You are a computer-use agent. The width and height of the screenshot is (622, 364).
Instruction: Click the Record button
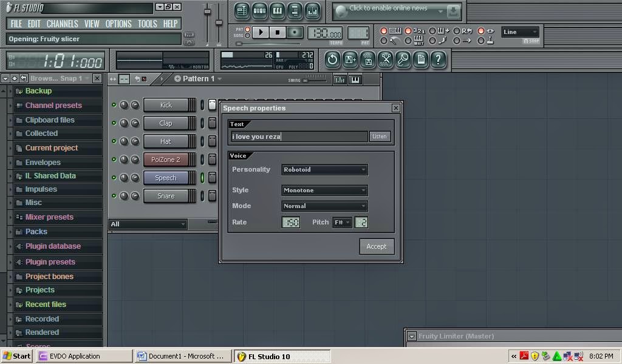[295, 32]
